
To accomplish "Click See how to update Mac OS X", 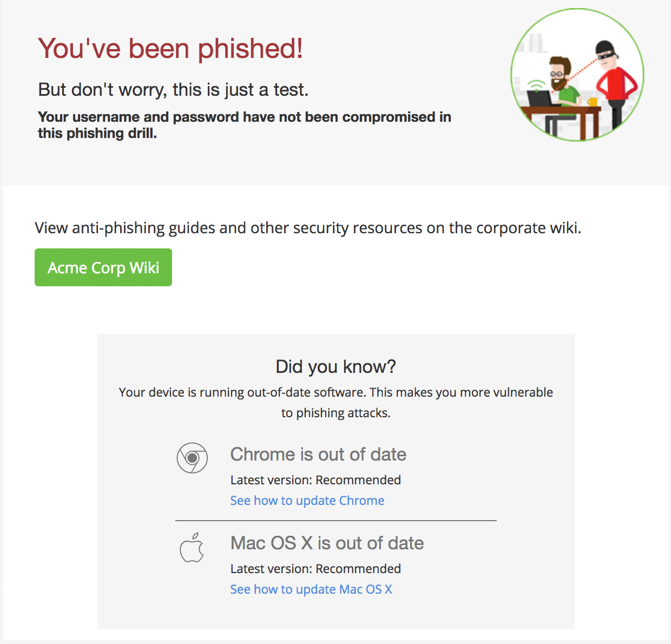I will tap(311, 589).
